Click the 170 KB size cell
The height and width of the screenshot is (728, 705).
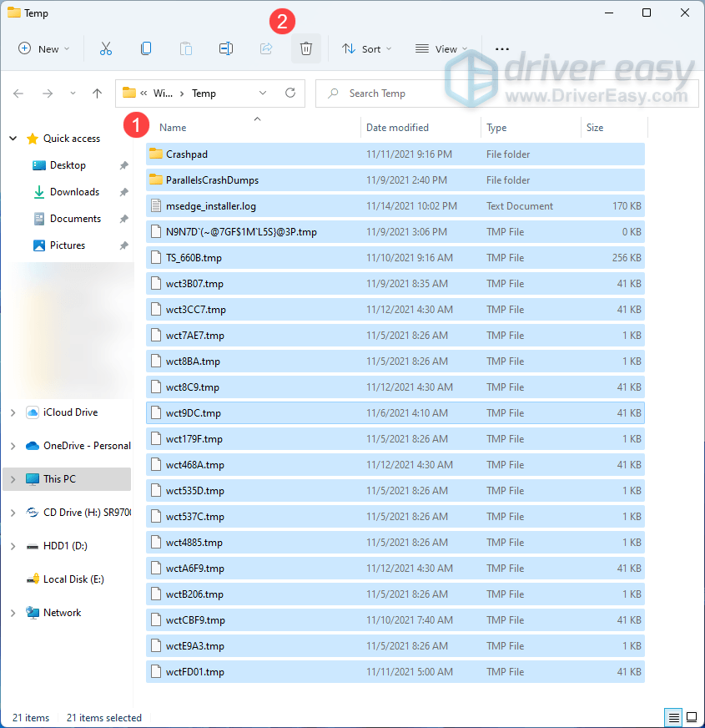pyautogui.click(x=627, y=205)
